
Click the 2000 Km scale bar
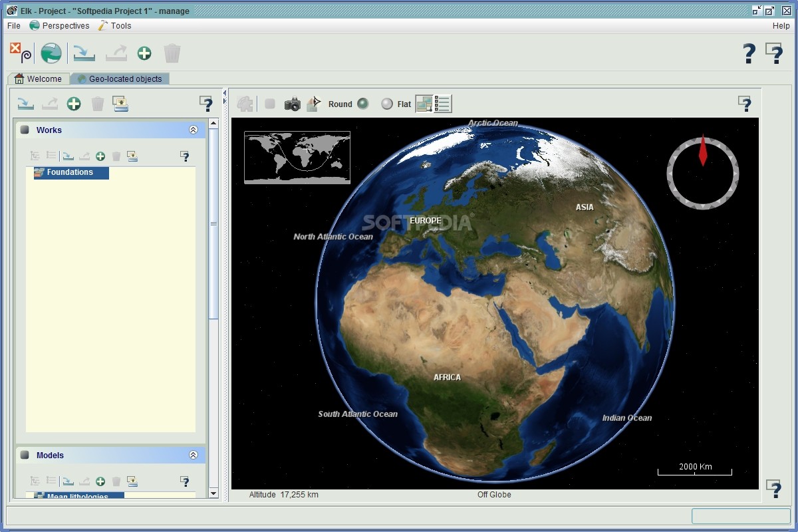695,470
